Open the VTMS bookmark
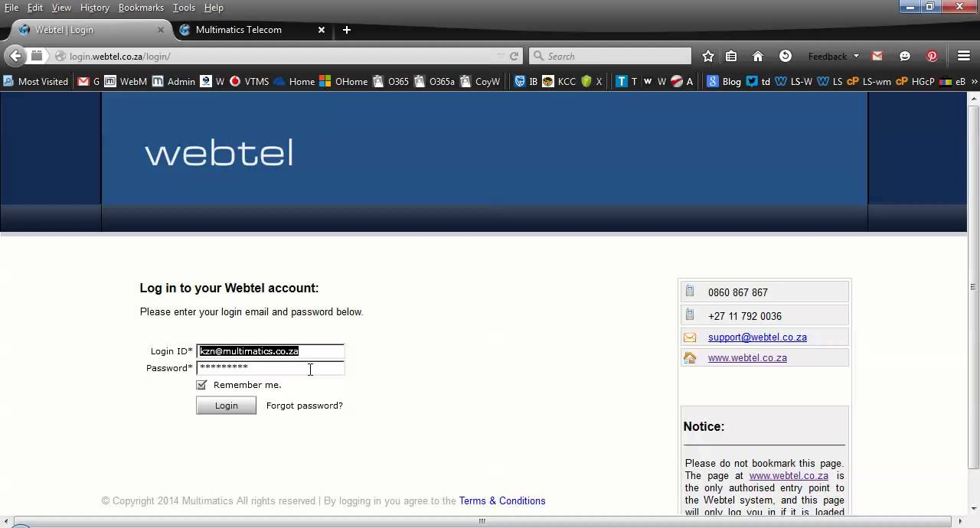 [x=249, y=81]
